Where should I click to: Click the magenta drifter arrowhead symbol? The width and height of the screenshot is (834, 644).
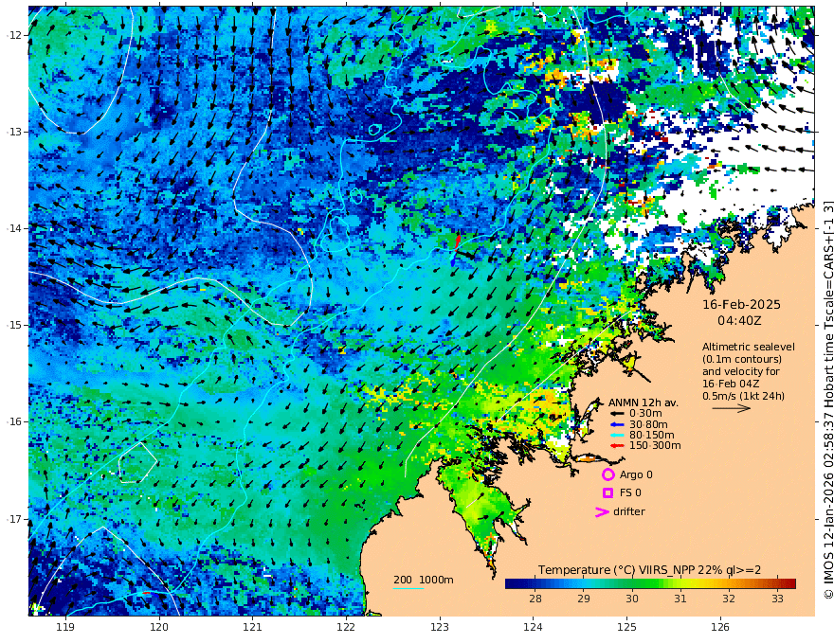[602, 511]
